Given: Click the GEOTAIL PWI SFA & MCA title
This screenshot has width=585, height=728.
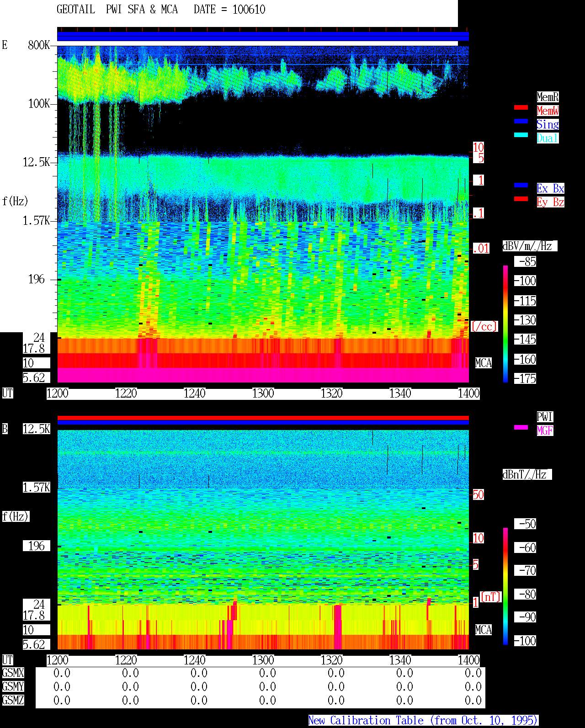Looking at the screenshot, I should click(117, 10).
